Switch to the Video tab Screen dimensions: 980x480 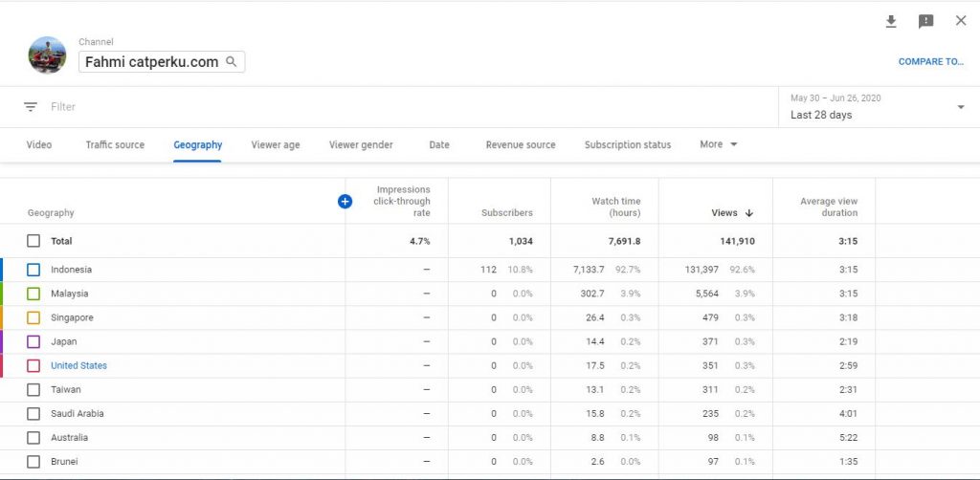point(38,144)
